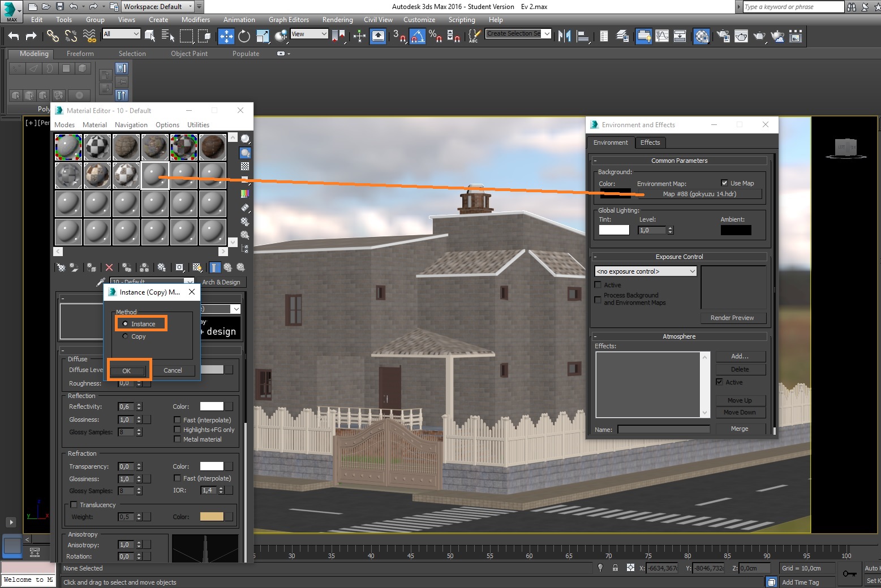
Task: Toggle Angle Snap in main toolbar
Action: [417, 37]
